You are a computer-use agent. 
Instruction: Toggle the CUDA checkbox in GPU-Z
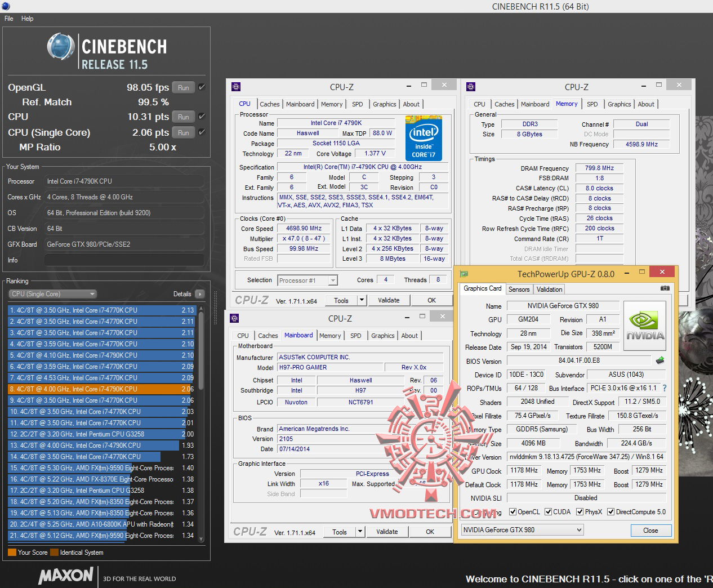pyautogui.click(x=548, y=512)
